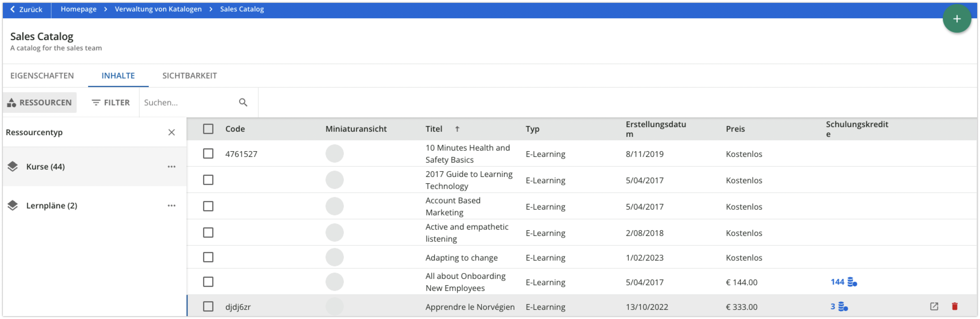980x319 pixels.
Task: Click the magnifier search icon
Action: [243, 103]
